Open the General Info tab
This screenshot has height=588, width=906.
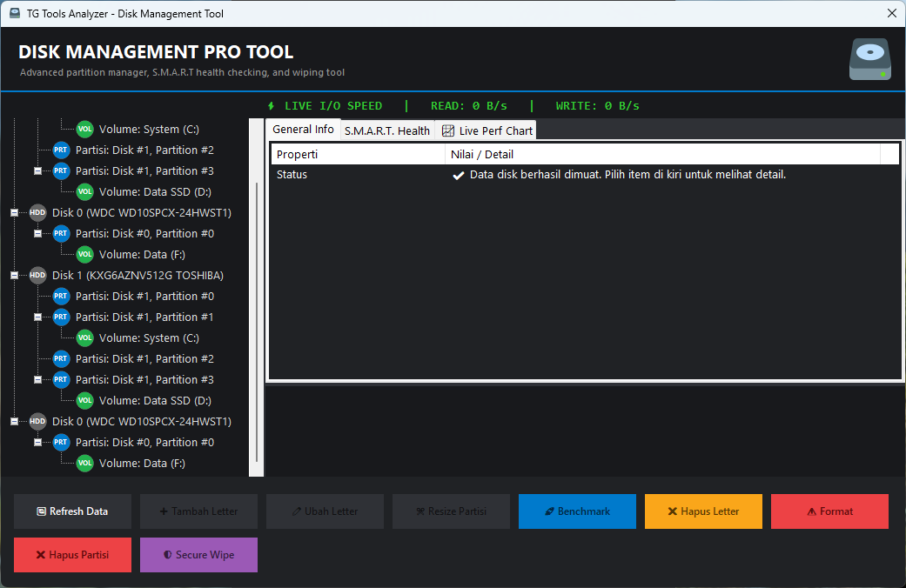pyautogui.click(x=303, y=129)
